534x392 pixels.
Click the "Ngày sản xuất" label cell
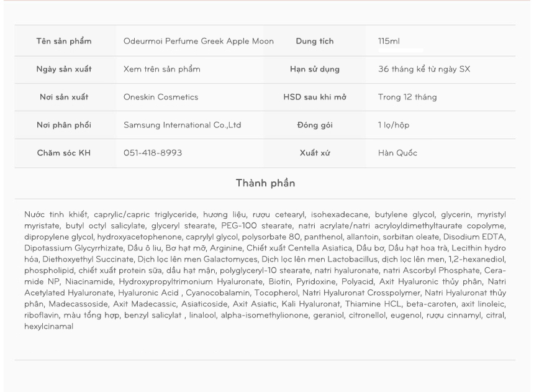pos(64,69)
